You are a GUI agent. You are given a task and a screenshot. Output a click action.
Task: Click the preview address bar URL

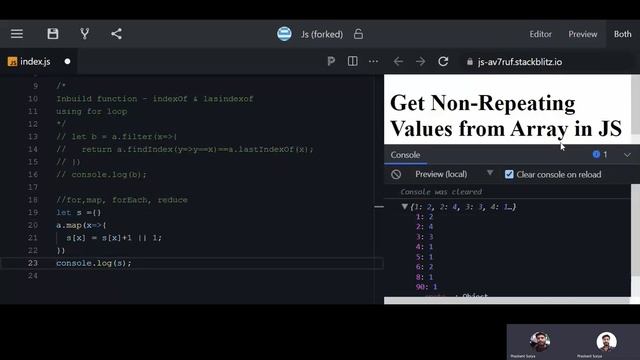(x=520, y=62)
